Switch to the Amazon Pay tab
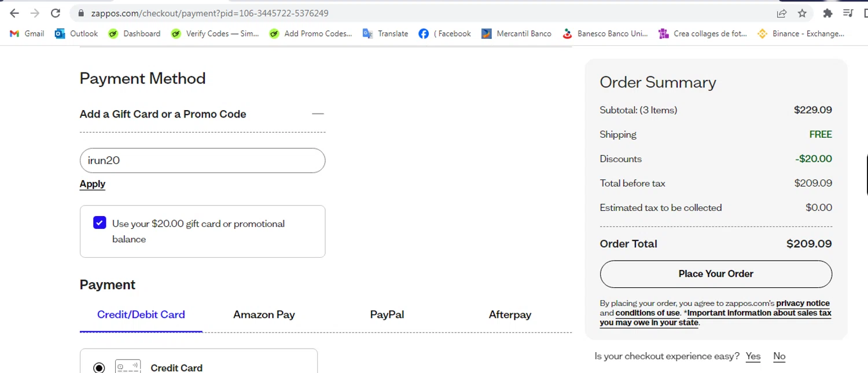 point(264,315)
